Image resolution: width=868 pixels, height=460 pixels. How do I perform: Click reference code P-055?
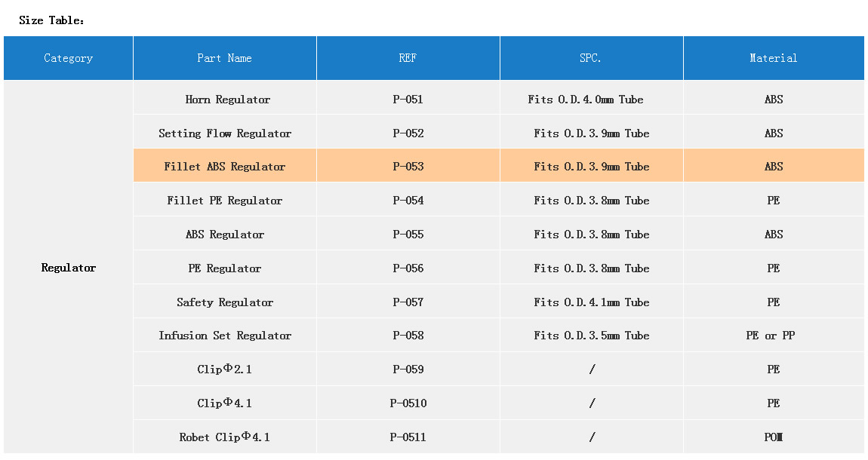pos(408,235)
